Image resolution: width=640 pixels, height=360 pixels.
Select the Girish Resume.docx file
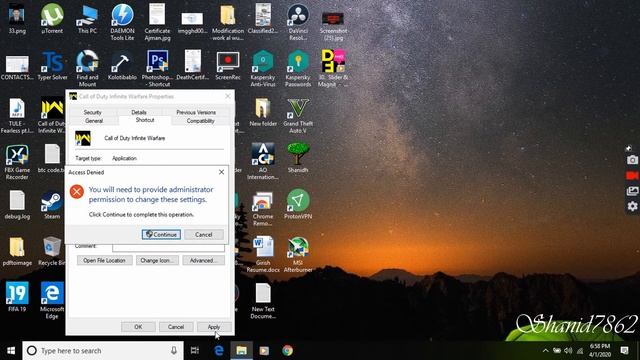(x=263, y=254)
